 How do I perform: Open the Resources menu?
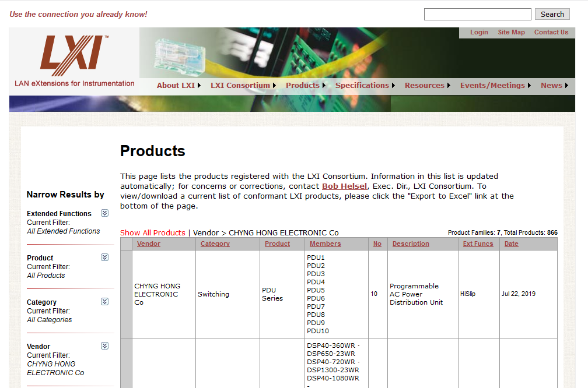427,86
